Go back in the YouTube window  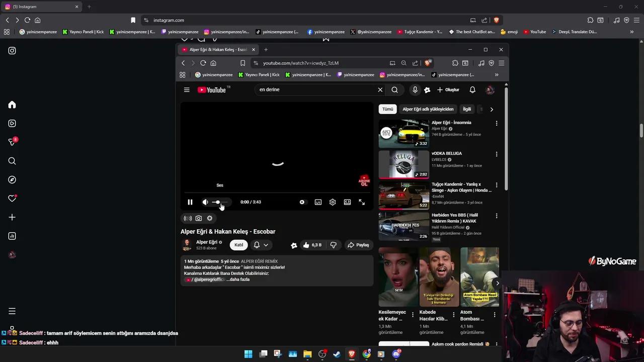click(x=183, y=63)
